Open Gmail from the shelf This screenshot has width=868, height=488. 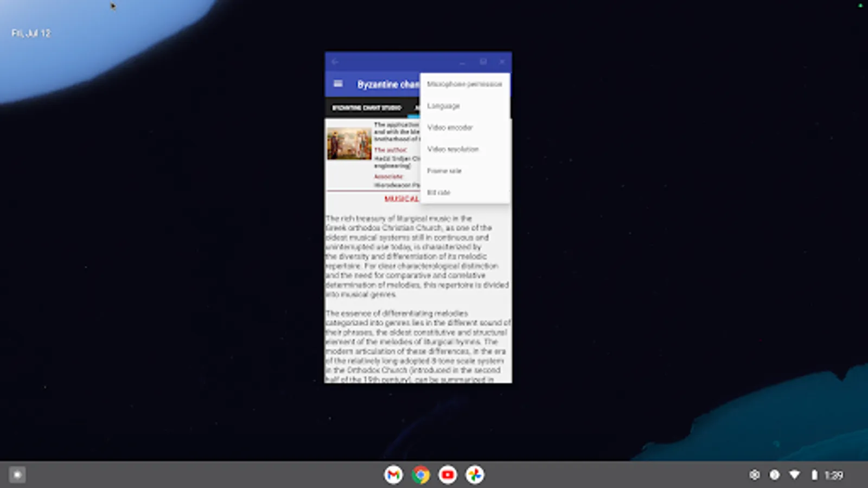[393, 474]
